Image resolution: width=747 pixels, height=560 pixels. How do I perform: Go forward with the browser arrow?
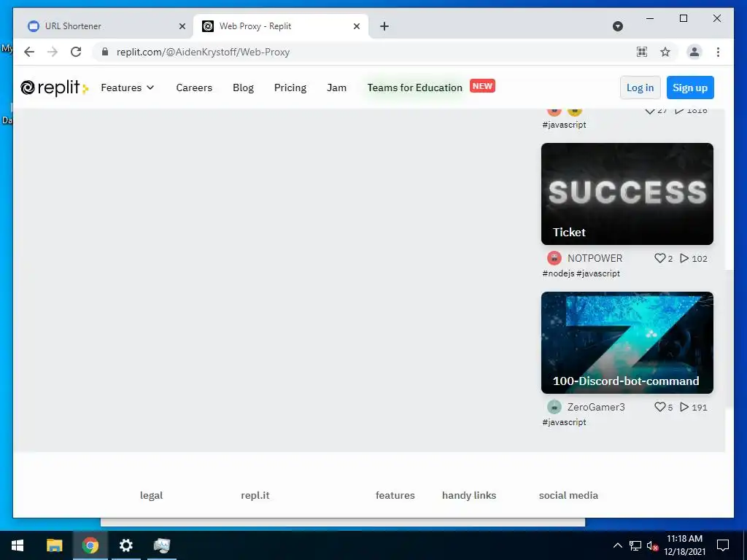point(53,52)
